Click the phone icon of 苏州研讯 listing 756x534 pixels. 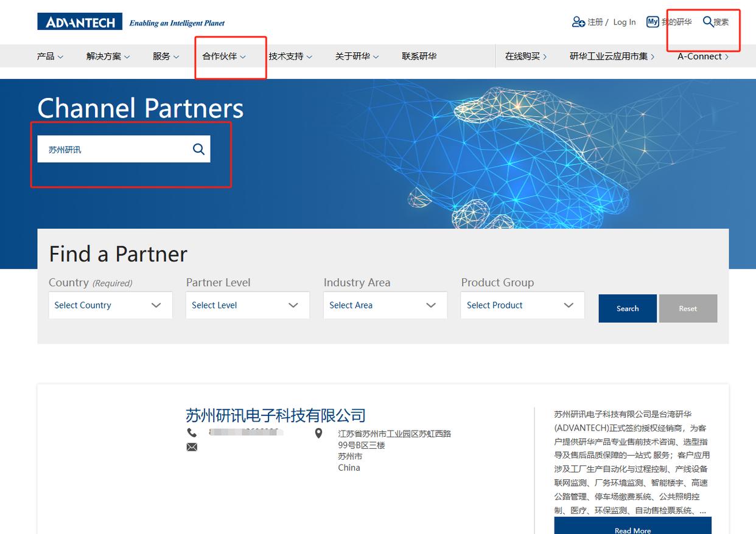pyautogui.click(x=192, y=432)
